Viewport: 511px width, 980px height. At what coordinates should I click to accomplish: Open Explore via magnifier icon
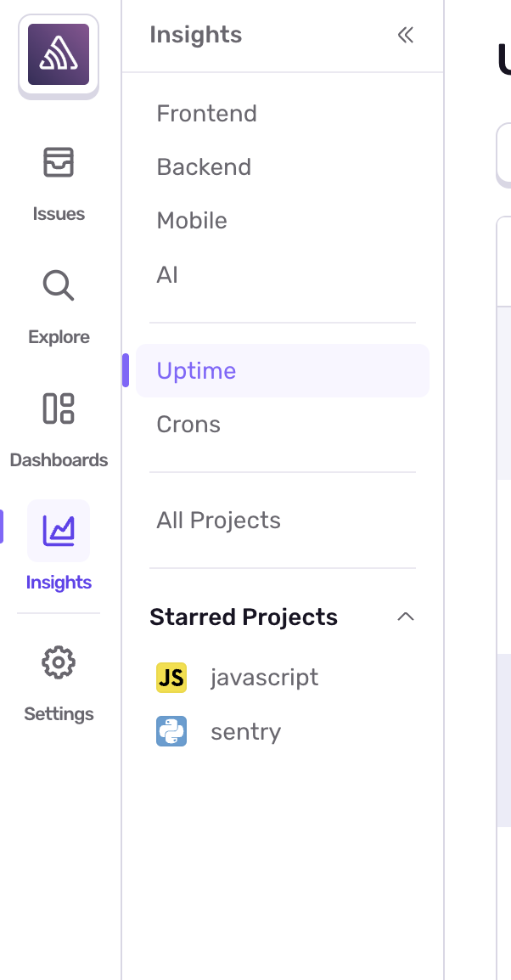tap(59, 286)
